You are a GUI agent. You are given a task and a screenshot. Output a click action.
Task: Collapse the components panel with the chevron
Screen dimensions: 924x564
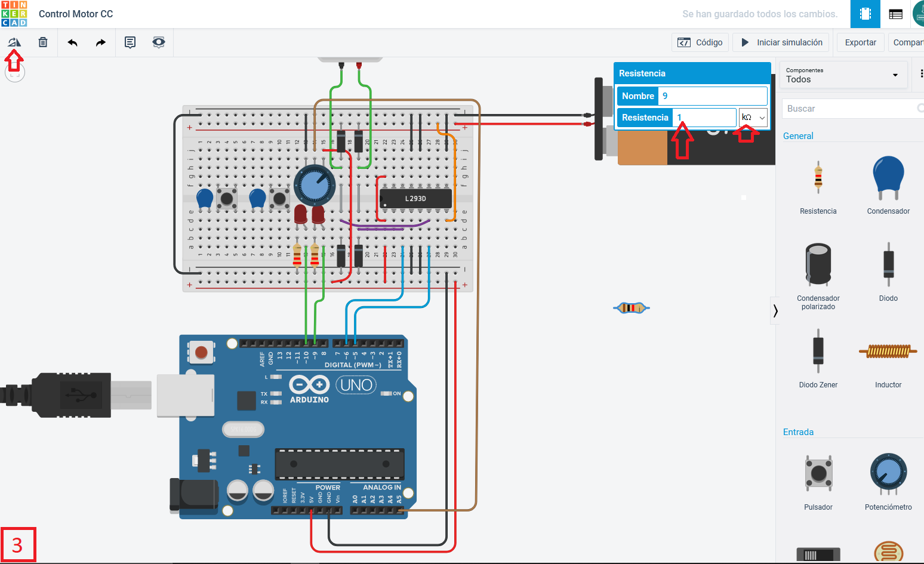click(775, 310)
